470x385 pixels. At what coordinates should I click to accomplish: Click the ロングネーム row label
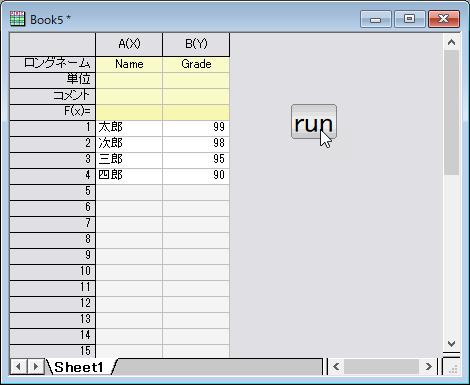pos(53,64)
